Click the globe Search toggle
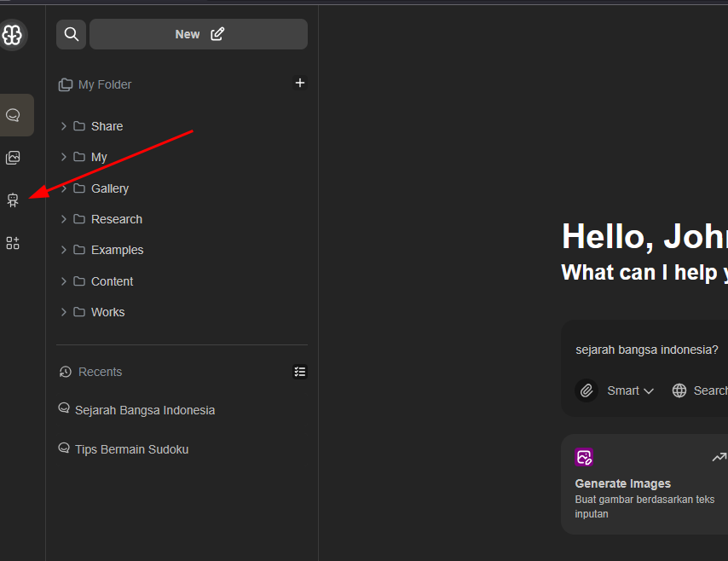The image size is (728, 561). tap(699, 390)
